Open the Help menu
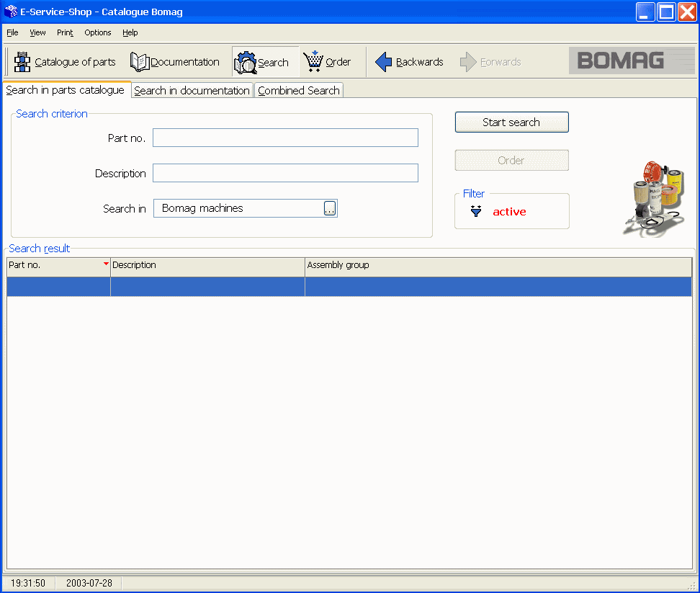The image size is (700, 593). (130, 32)
